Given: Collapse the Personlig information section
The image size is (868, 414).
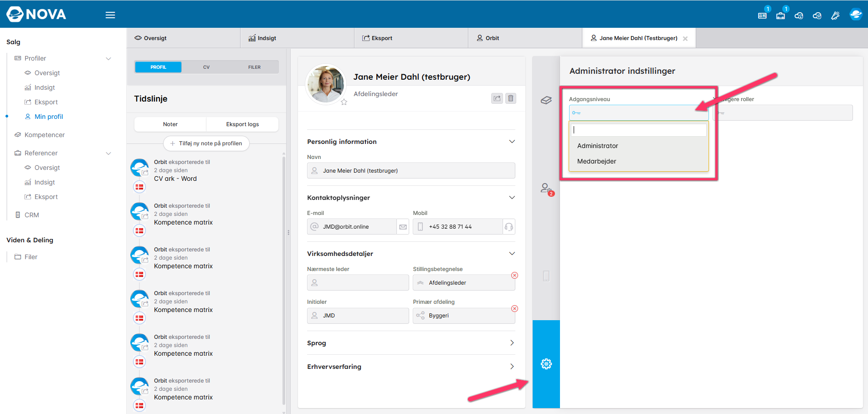Looking at the screenshot, I should 512,142.
